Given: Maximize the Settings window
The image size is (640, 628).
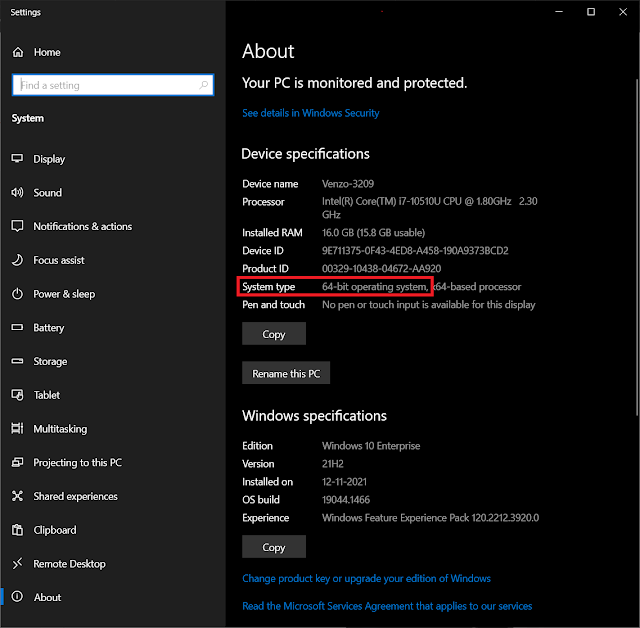Looking at the screenshot, I should pos(591,12).
